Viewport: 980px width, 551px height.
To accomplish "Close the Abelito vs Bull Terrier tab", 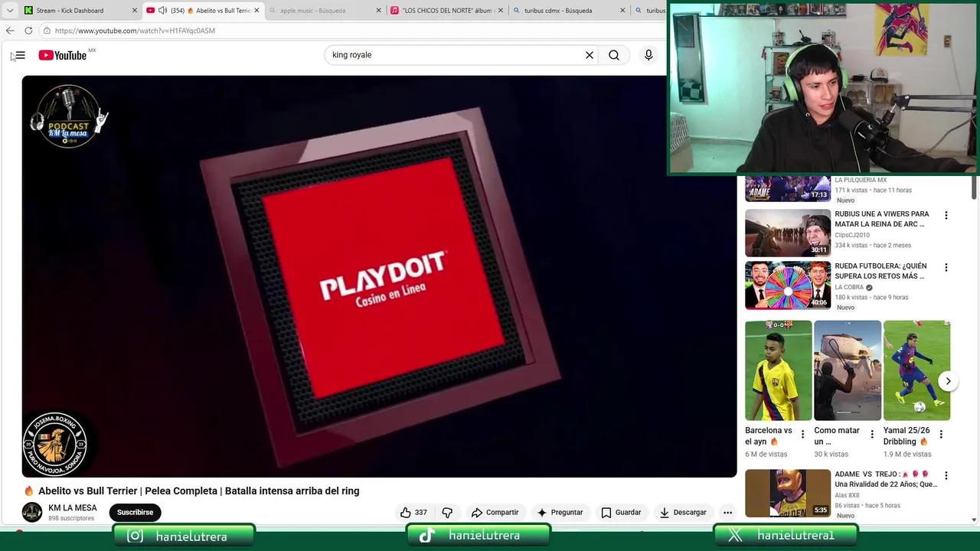I will pyautogui.click(x=256, y=11).
